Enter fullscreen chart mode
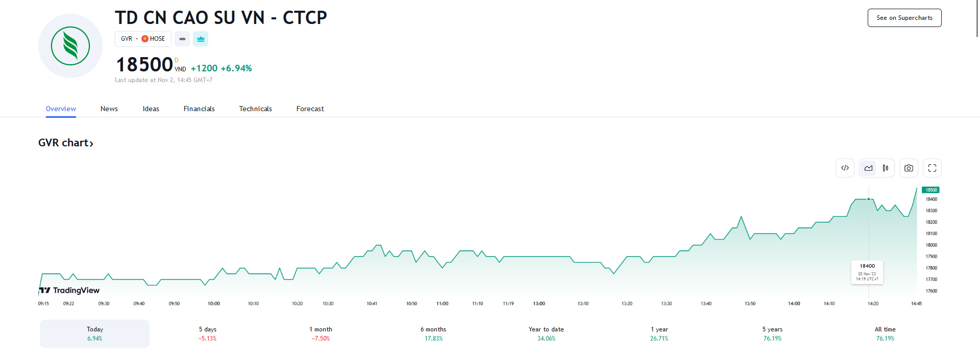This screenshot has height=363, width=980. coord(932,168)
